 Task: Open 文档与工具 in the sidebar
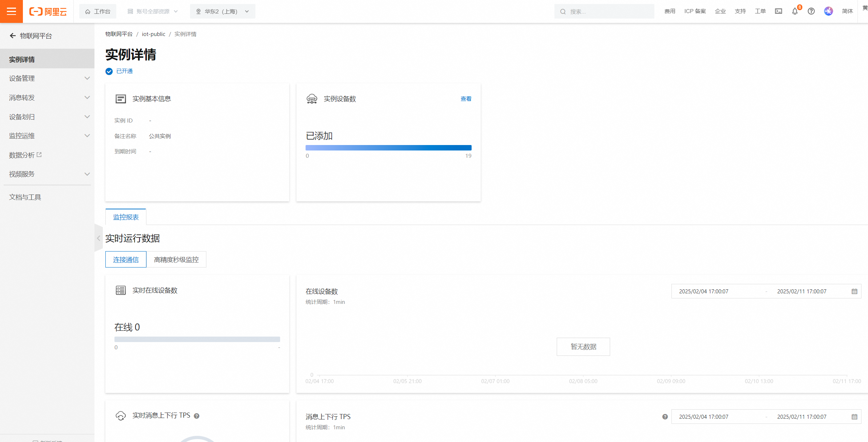[25, 197]
